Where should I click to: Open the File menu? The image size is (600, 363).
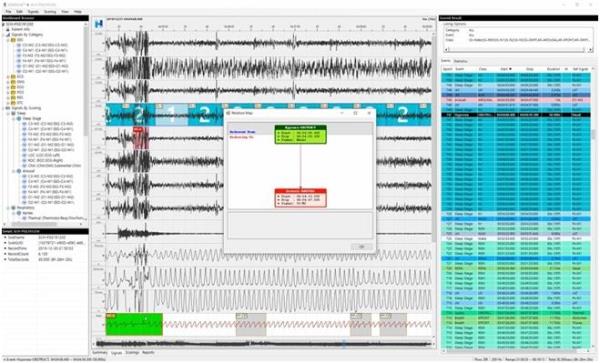[x=8, y=12]
